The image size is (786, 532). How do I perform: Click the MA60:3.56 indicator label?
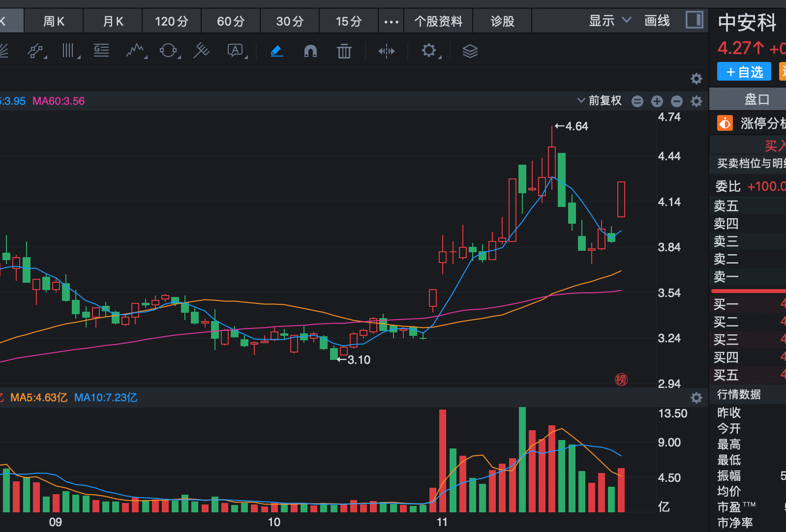tap(59, 101)
